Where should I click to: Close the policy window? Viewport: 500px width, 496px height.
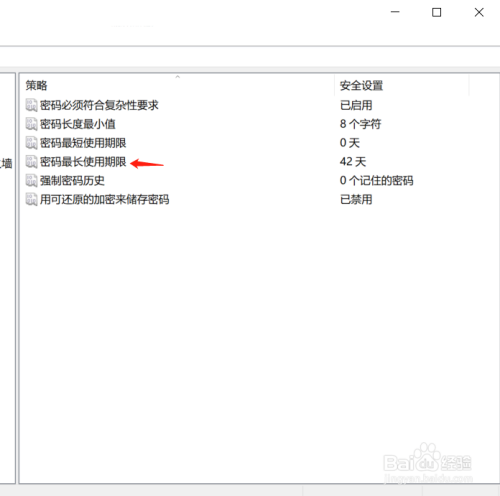[479, 12]
